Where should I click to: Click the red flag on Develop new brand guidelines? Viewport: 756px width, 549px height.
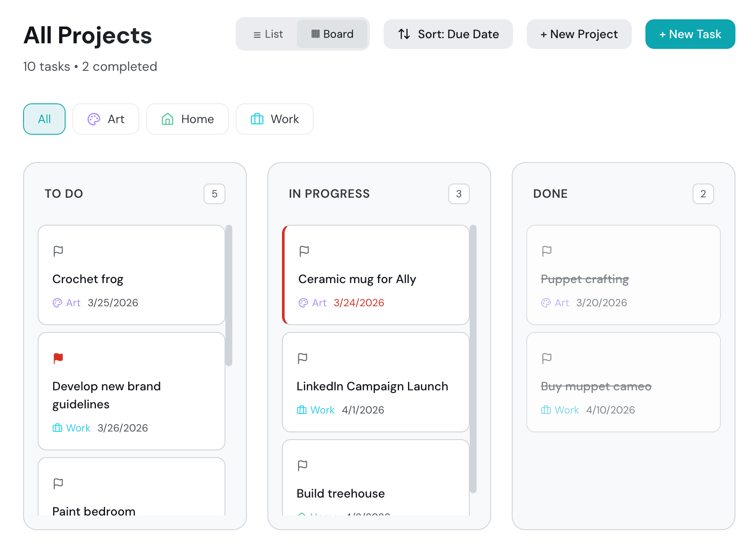[59, 358]
